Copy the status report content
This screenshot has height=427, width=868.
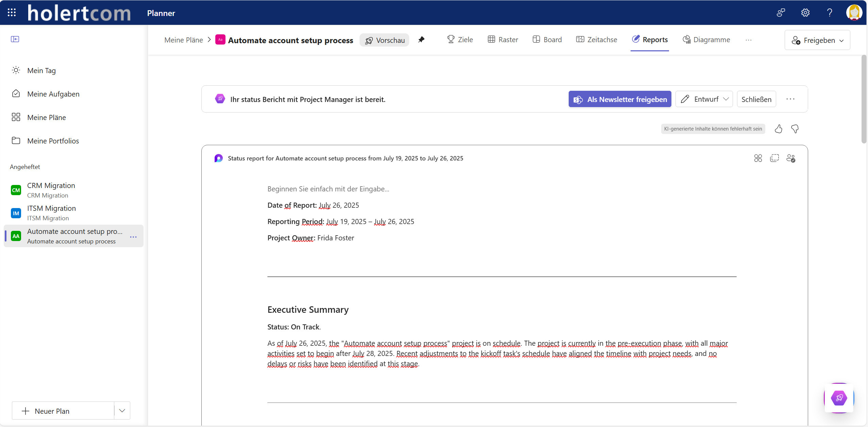tap(775, 158)
